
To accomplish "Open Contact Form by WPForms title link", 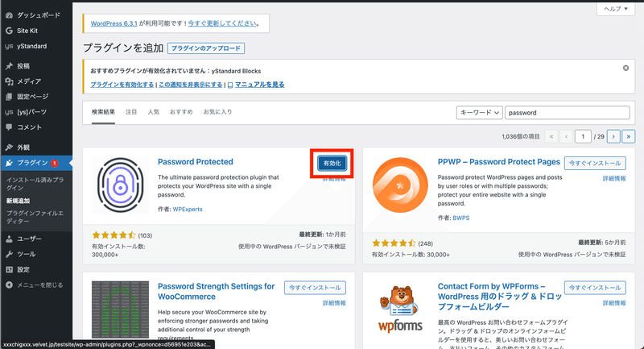I will point(499,297).
